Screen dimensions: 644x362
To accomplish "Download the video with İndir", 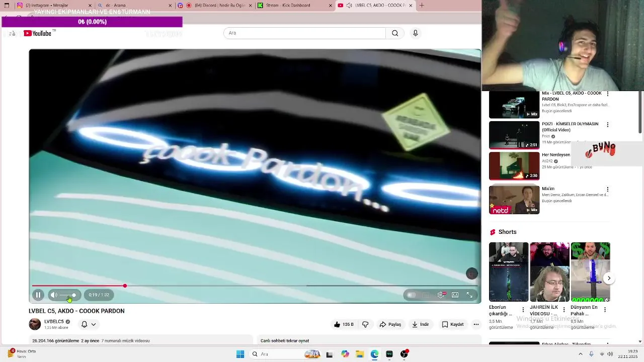I will point(420,324).
